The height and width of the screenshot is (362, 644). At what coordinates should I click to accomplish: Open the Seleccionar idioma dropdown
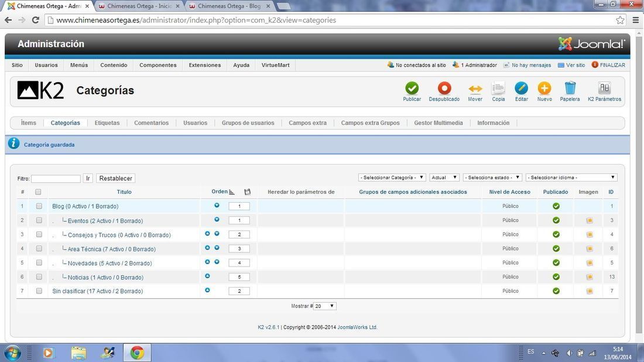[x=571, y=177]
